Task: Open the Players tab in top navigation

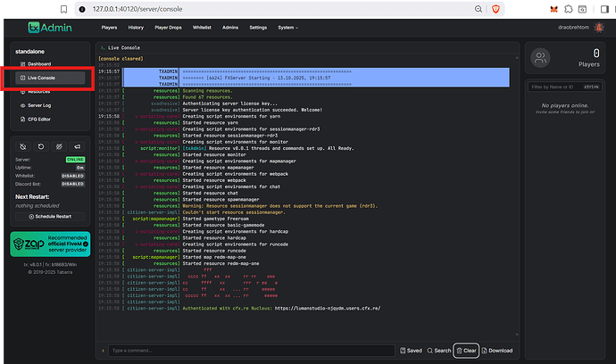Action: tap(110, 28)
